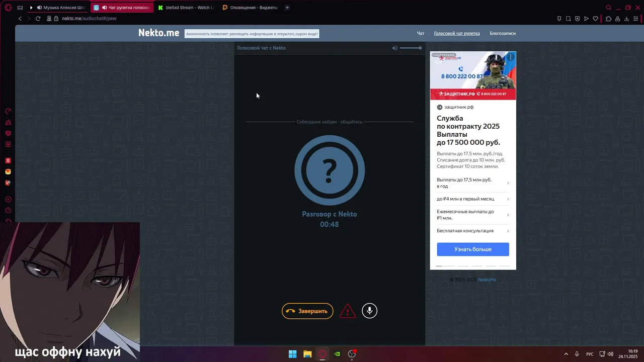Viewport: 644px width, 362px height.
Task: Open the Чат navigation link
Action: click(x=421, y=33)
